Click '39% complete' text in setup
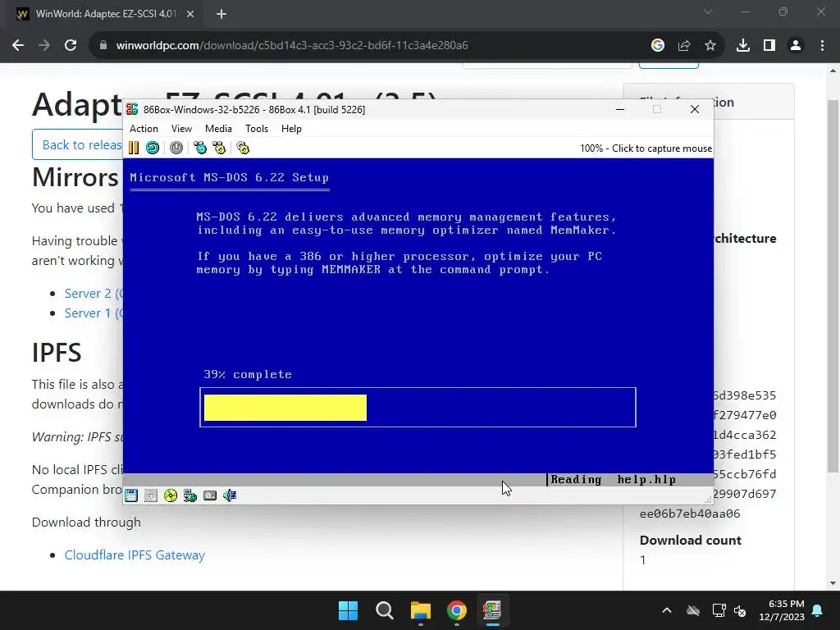This screenshot has height=630, width=840. [x=248, y=374]
